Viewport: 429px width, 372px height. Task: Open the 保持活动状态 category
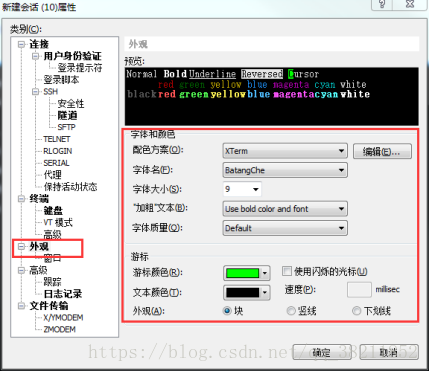pos(70,187)
